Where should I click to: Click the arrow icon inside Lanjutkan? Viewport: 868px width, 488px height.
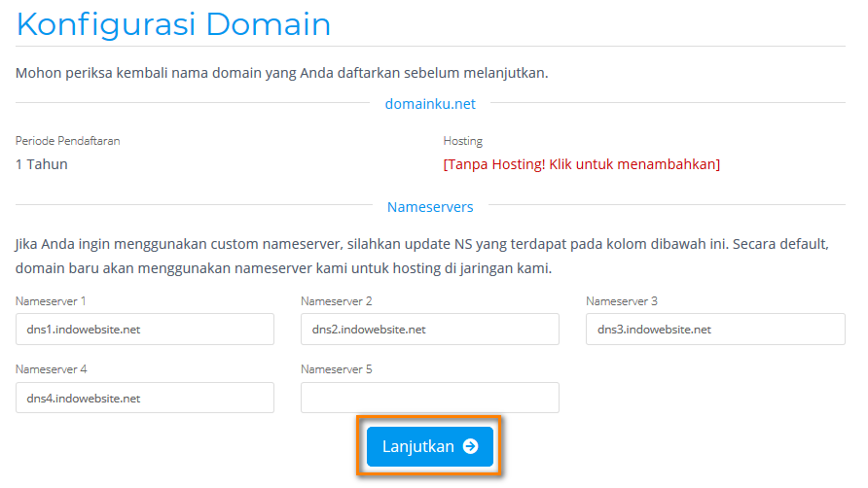(471, 446)
